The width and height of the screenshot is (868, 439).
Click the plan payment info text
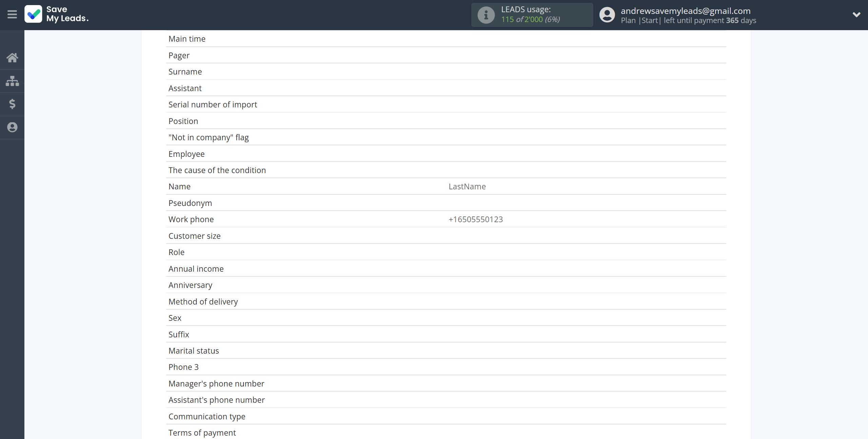tap(688, 21)
